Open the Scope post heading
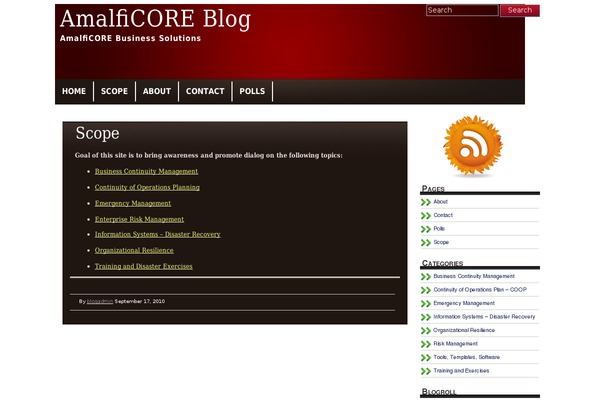Viewport: 600px width, 400px height. [97, 133]
